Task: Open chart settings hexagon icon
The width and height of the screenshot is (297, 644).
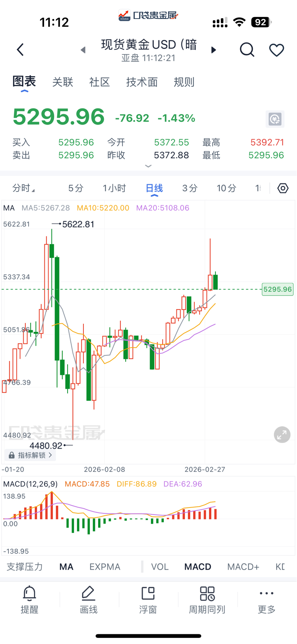Action: click(x=283, y=188)
